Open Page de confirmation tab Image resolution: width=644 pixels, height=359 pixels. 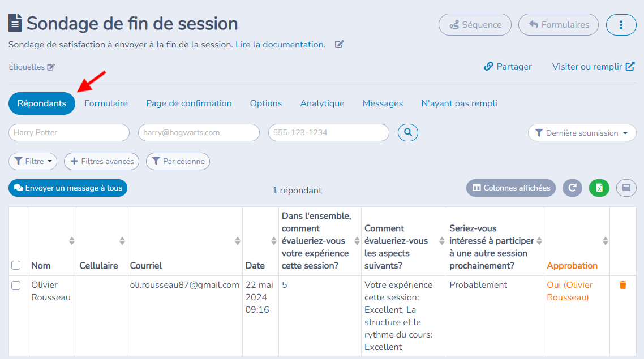(x=189, y=103)
